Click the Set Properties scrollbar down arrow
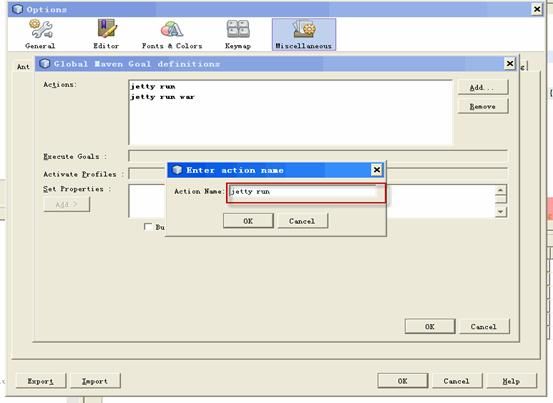The width and height of the screenshot is (553, 403). (x=501, y=212)
